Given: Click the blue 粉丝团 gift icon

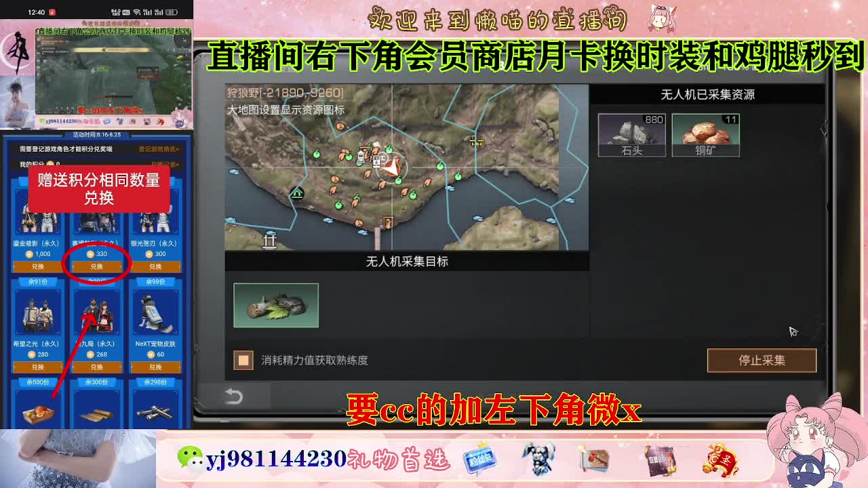Looking at the screenshot, I should tap(479, 460).
